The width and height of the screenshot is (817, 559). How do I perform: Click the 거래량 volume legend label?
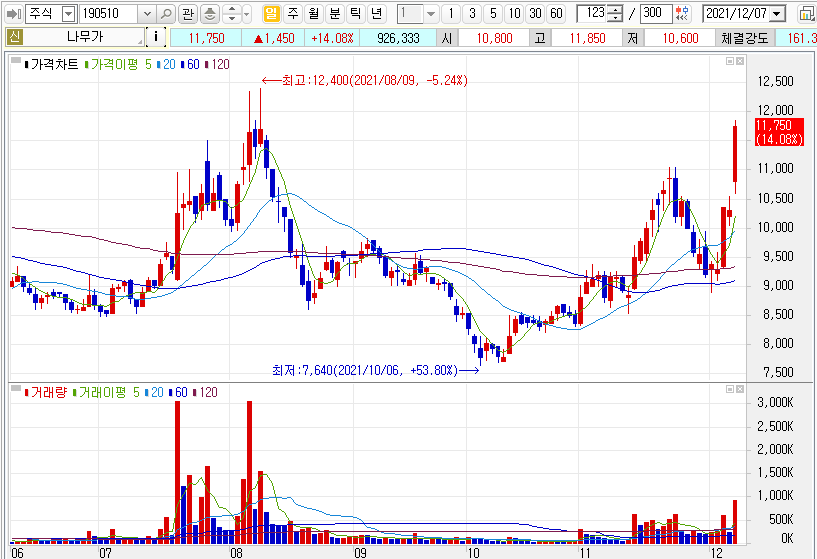(48, 392)
